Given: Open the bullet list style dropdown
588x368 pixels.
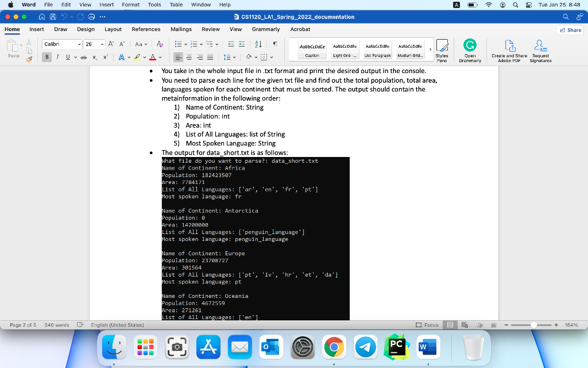Looking at the screenshot, I should [185, 44].
